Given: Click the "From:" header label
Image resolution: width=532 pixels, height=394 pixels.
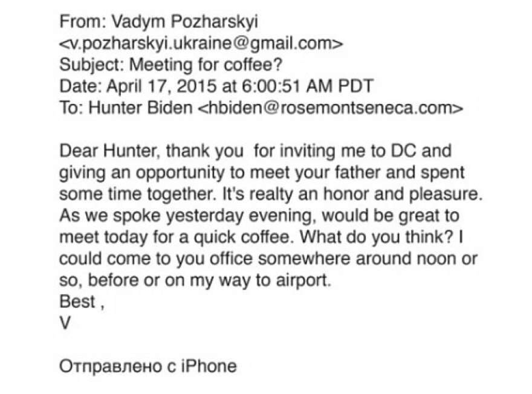Looking at the screenshot, I should pyautogui.click(x=82, y=22).
